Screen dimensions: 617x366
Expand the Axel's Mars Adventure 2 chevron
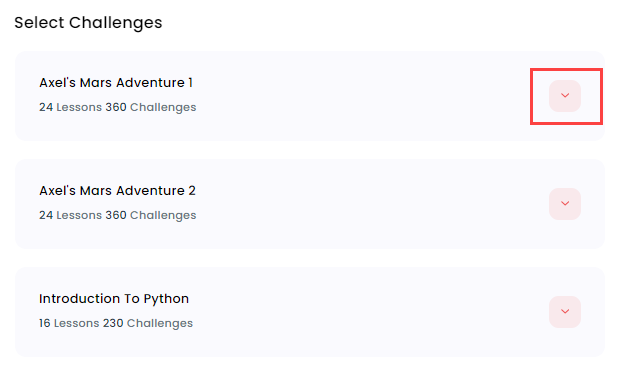(x=565, y=203)
